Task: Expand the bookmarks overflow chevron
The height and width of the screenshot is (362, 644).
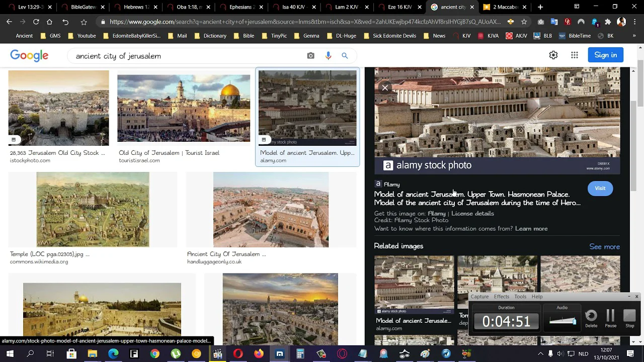Action: click(x=633, y=36)
